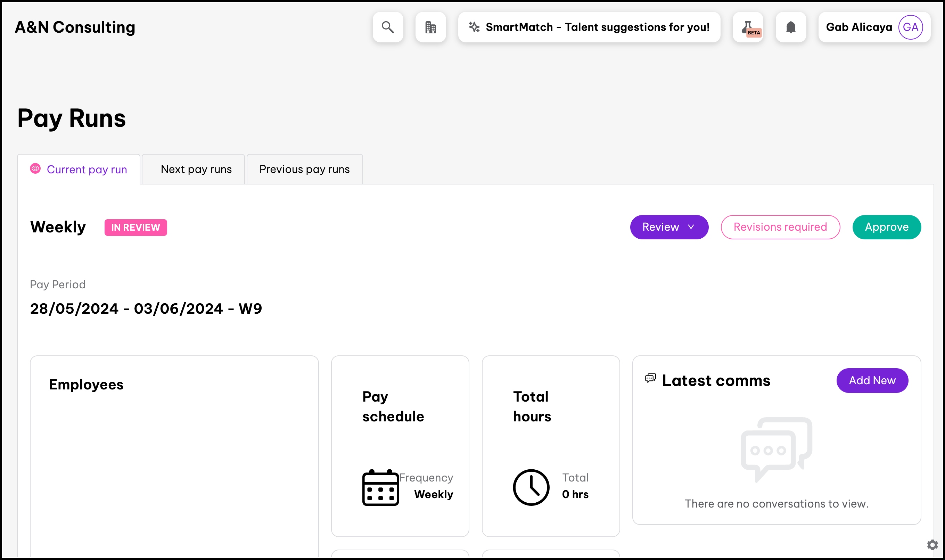Open the search magnifier icon
This screenshot has width=945, height=560.
click(388, 27)
